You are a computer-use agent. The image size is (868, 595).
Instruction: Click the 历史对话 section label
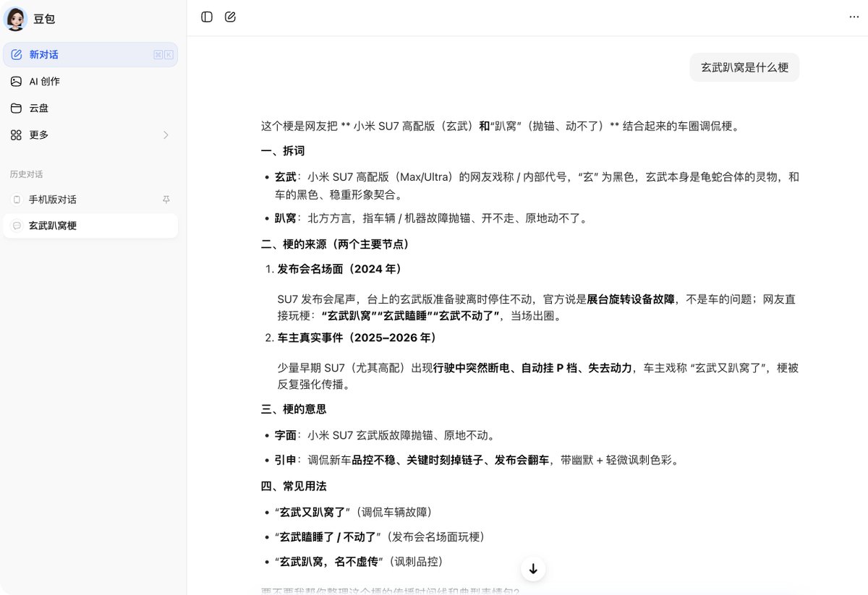click(26, 174)
